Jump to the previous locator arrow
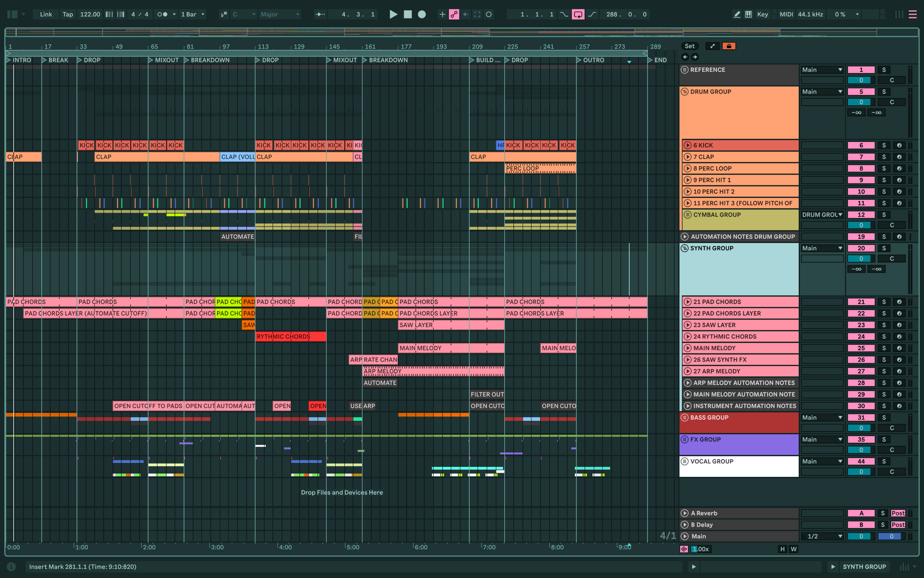The image size is (924, 578). coord(685,57)
